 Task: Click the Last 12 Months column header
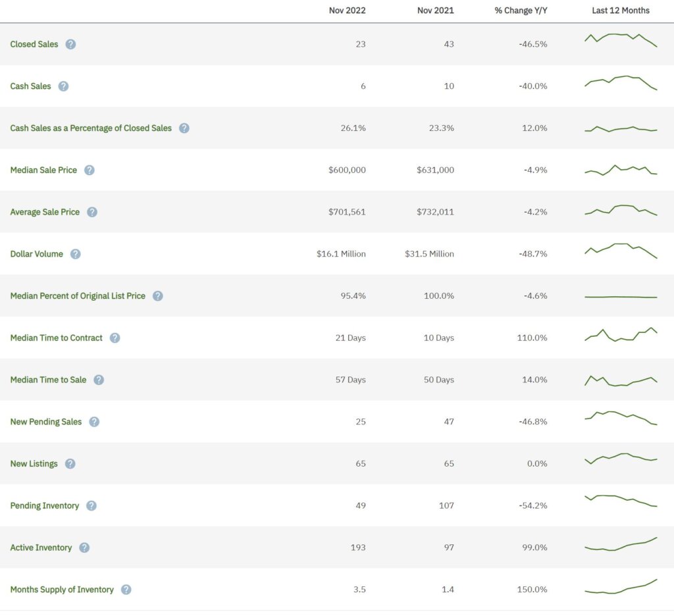pos(621,11)
